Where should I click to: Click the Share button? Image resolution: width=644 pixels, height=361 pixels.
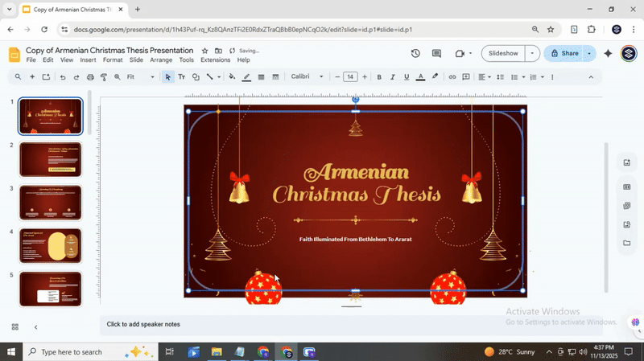[563, 54]
